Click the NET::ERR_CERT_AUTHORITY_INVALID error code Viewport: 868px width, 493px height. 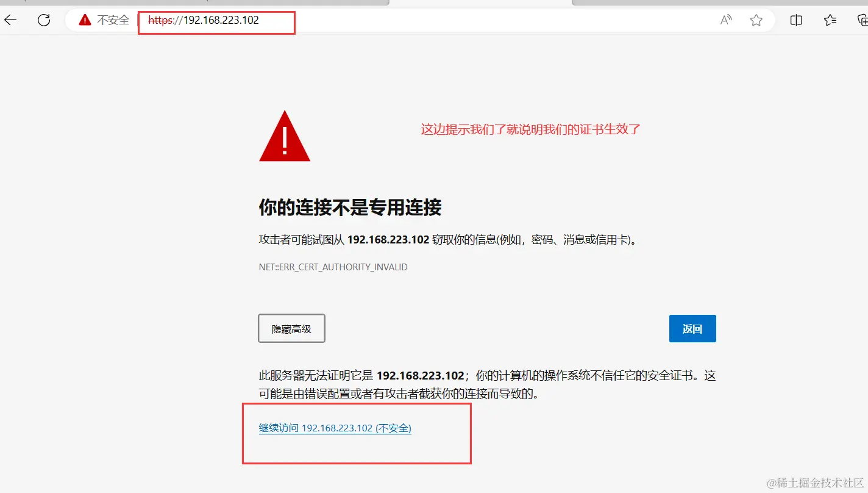[x=333, y=267]
